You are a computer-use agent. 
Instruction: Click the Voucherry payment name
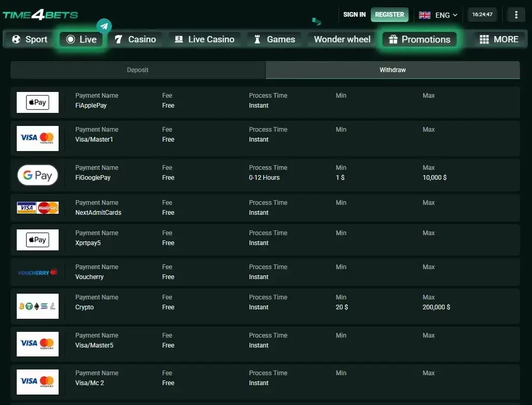click(89, 277)
